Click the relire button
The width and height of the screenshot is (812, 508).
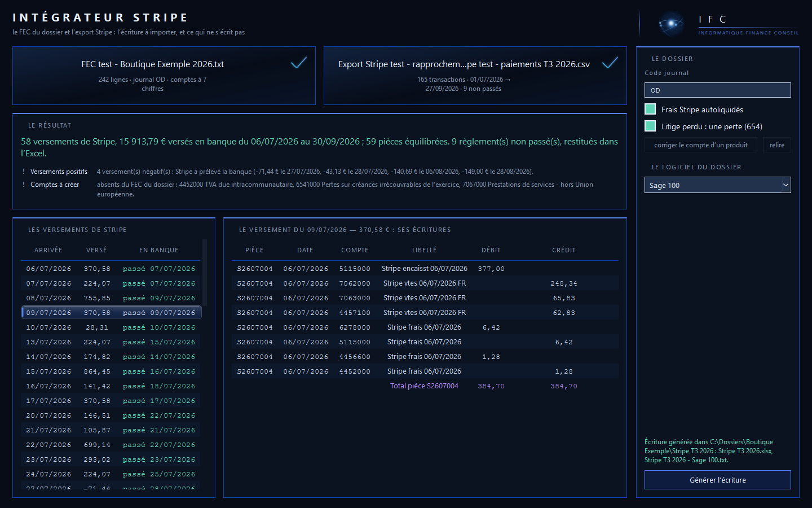(777, 145)
